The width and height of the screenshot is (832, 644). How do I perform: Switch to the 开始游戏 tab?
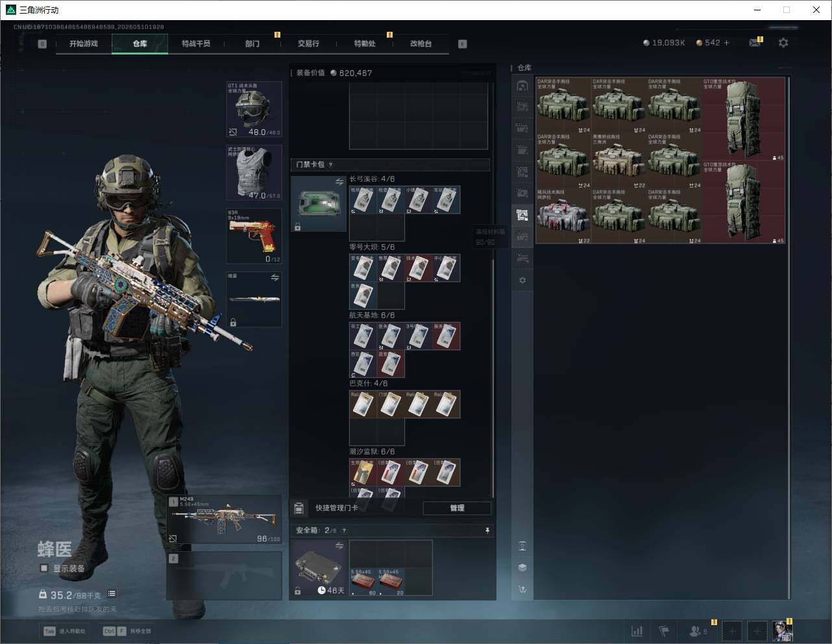(84, 43)
